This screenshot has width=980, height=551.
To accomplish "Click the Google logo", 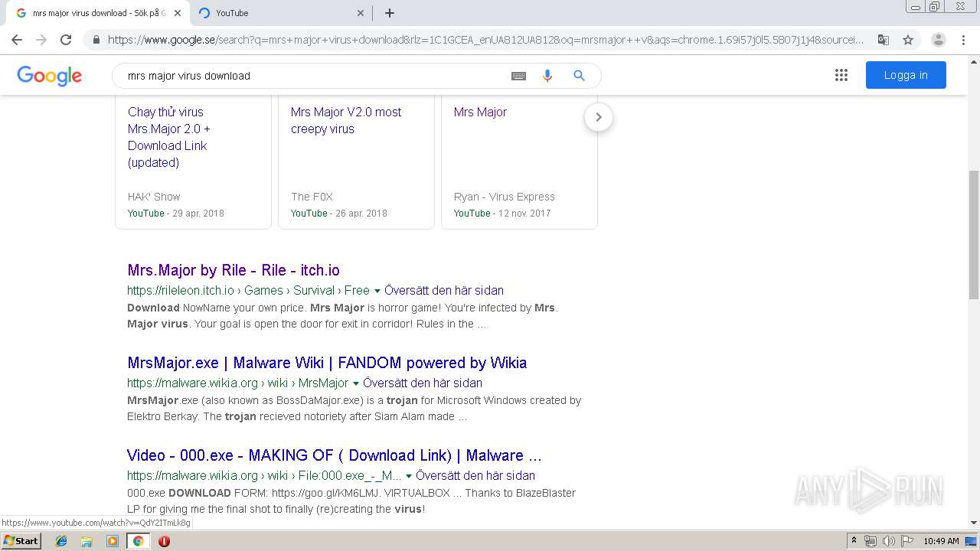I will [x=49, y=76].
